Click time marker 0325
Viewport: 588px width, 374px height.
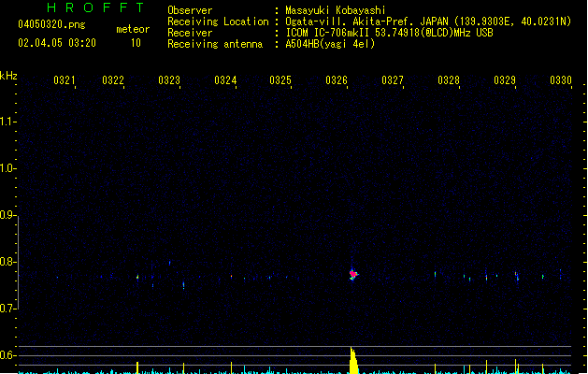pos(280,80)
